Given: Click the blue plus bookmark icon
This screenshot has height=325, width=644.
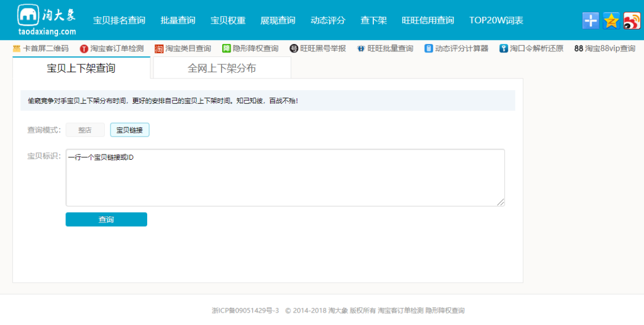Looking at the screenshot, I should [x=590, y=20].
